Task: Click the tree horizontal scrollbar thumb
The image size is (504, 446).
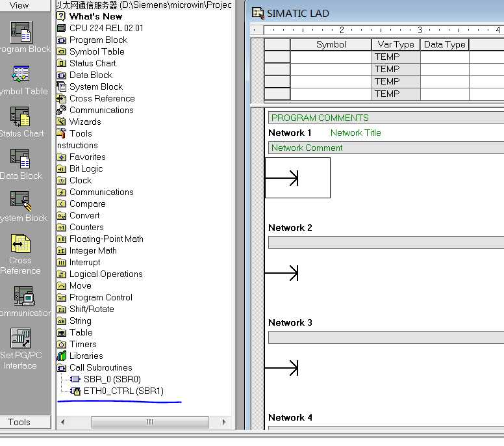Action: click(150, 422)
